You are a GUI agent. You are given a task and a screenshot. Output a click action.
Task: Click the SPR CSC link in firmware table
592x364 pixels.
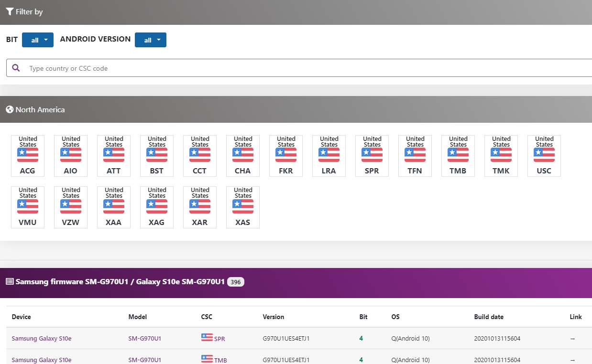tap(219, 339)
